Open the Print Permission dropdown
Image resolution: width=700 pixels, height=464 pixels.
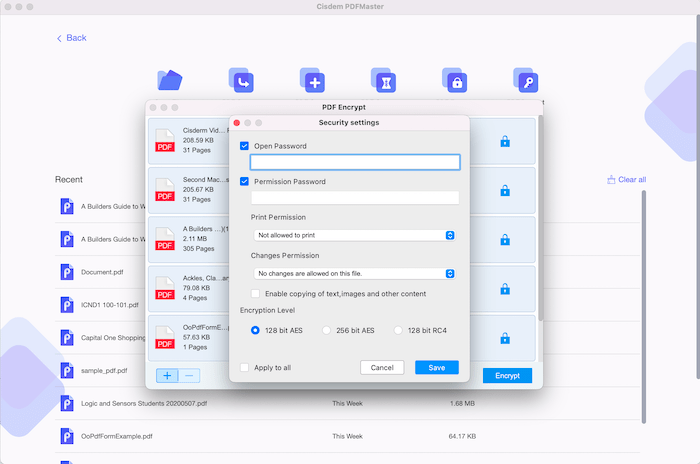(x=354, y=235)
